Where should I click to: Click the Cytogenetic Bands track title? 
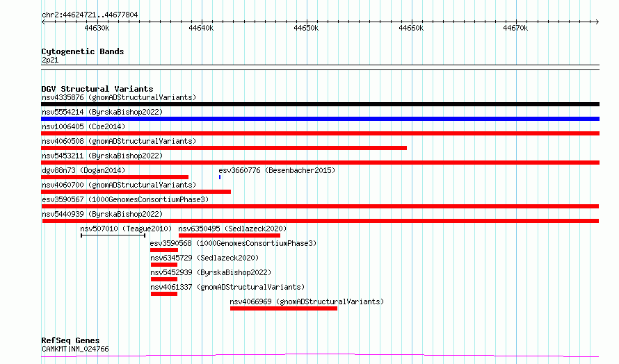(83, 51)
